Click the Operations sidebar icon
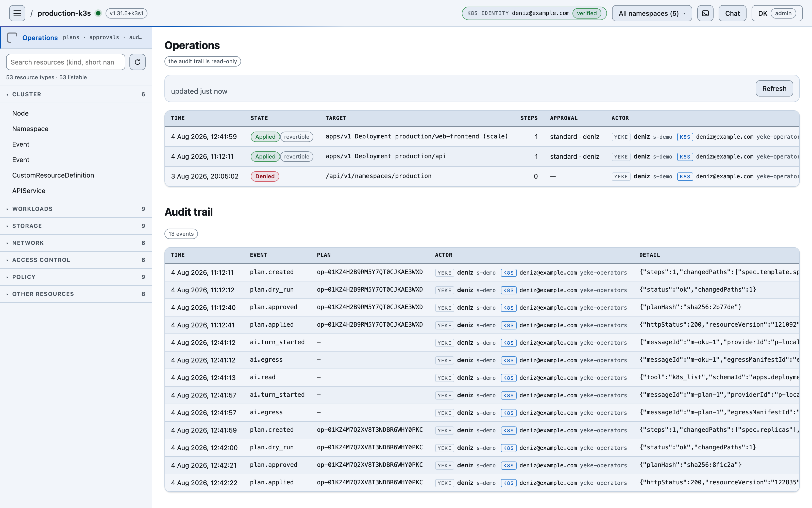 pyautogui.click(x=12, y=37)
